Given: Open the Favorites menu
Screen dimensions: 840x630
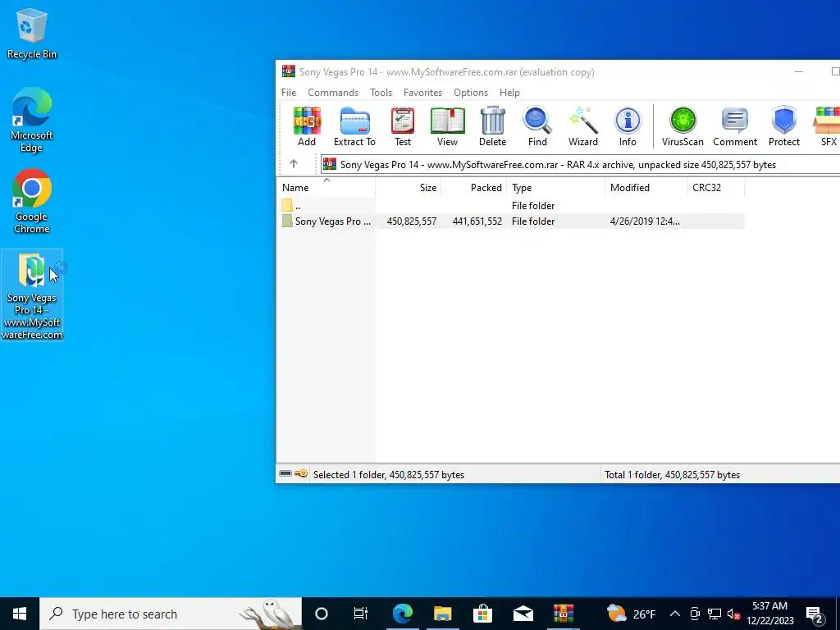Looking at the screenshot, I should [x=422, y=92].
